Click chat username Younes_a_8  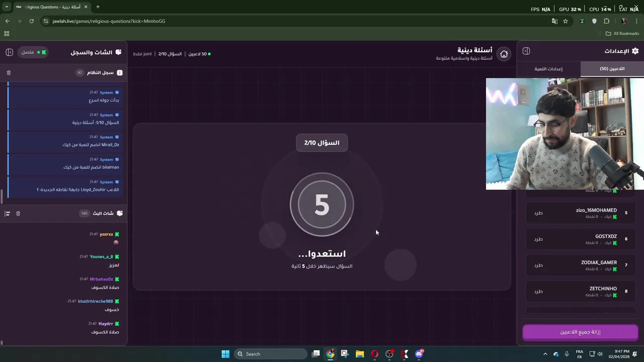(101, 257)
